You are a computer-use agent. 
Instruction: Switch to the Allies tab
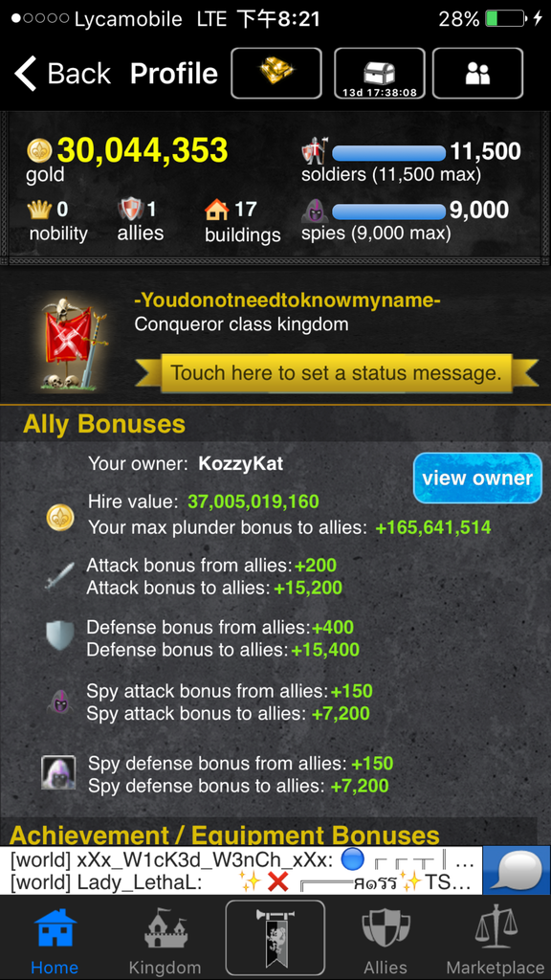[x=386, y=940]
